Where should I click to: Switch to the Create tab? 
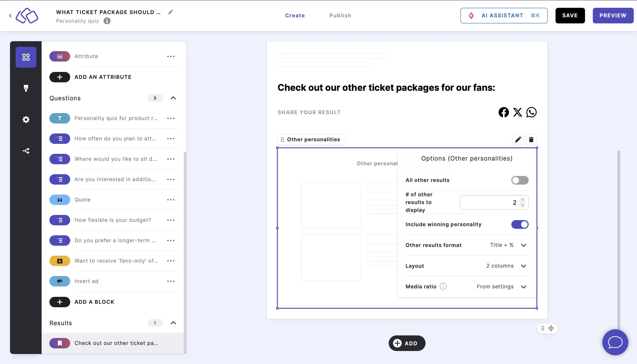point(295,15)
